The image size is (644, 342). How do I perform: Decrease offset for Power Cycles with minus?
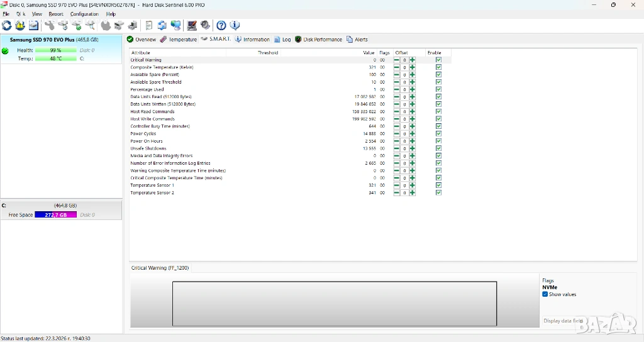397,134
